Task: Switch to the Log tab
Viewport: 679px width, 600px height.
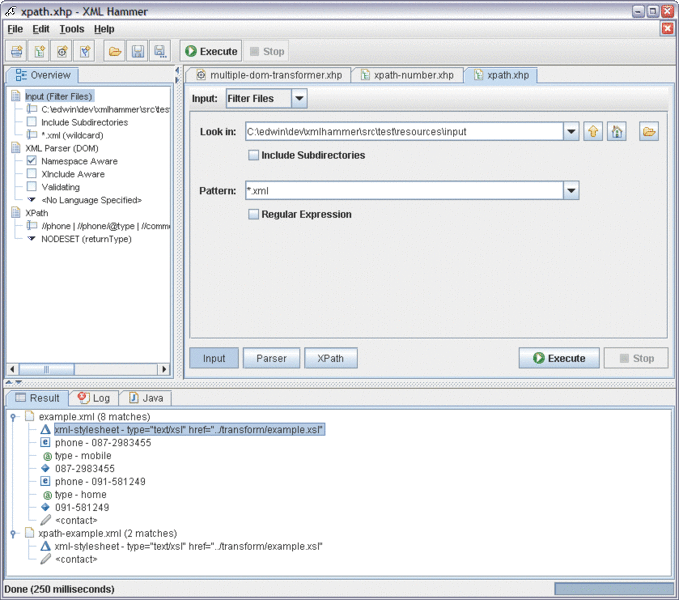Action: tap(94, 398)
